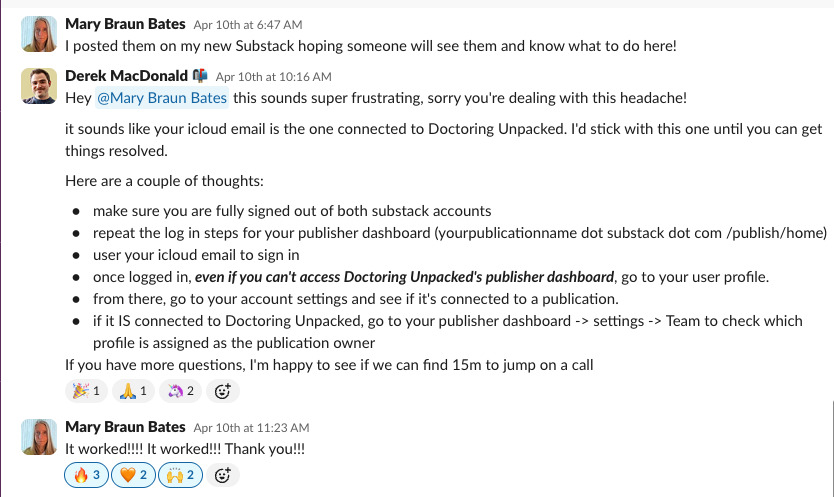Click Mary Braun Bates avatar at 11:23 AM
The width and height of the screenshot is (834, 497).
39,437
